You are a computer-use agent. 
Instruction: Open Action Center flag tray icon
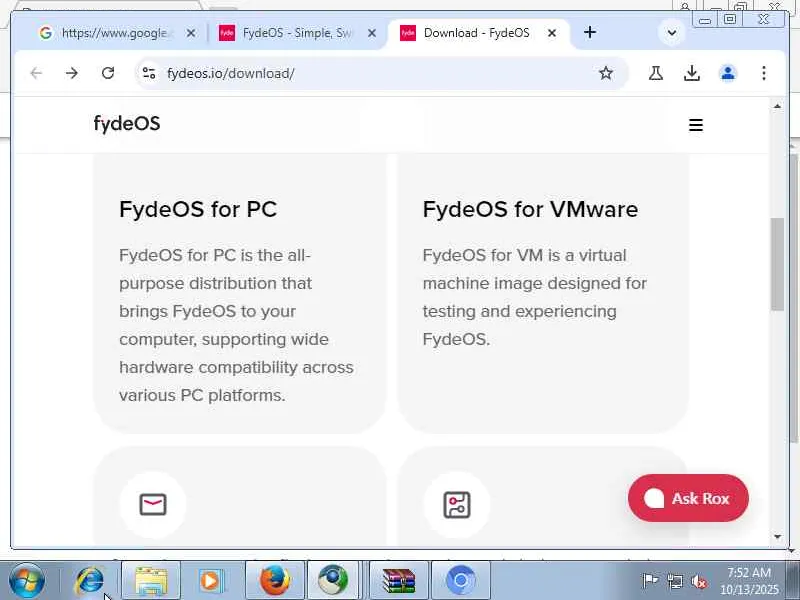[650, 581]
